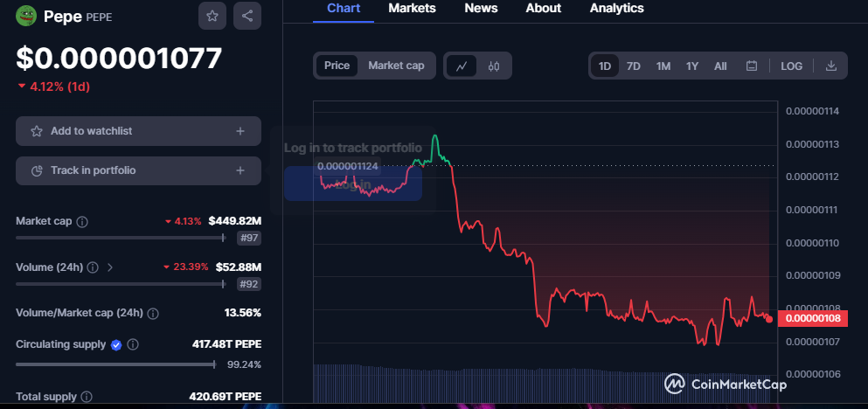Click the Add to watchlist button

point(138,131)
